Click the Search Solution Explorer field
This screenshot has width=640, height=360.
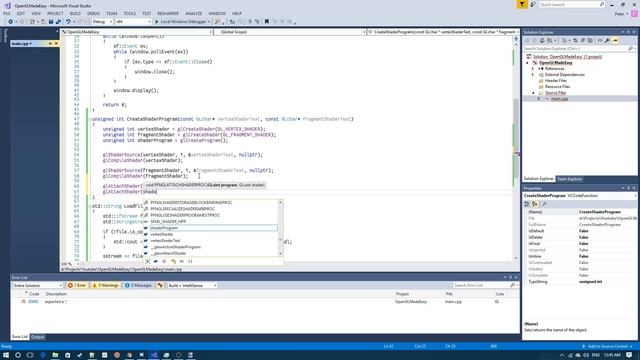click(x=579, y=49)
